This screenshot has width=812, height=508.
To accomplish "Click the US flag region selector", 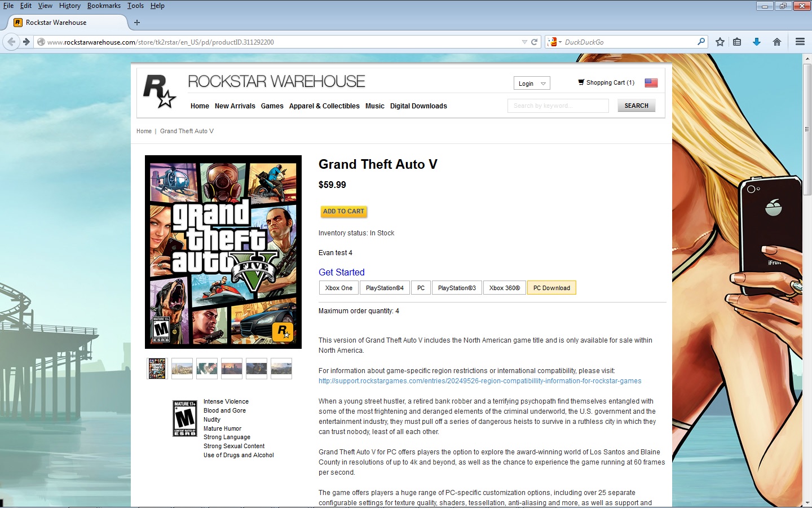I will [651, 82].
